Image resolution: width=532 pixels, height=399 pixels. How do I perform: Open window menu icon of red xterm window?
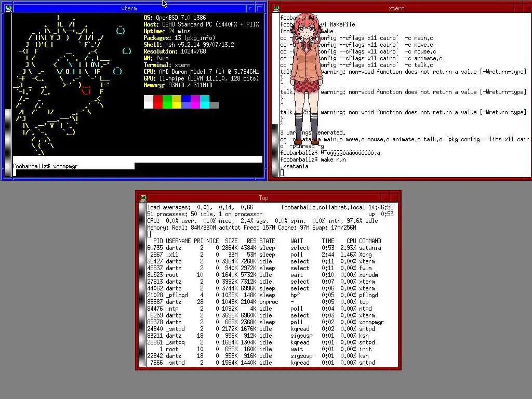[276, 8]
